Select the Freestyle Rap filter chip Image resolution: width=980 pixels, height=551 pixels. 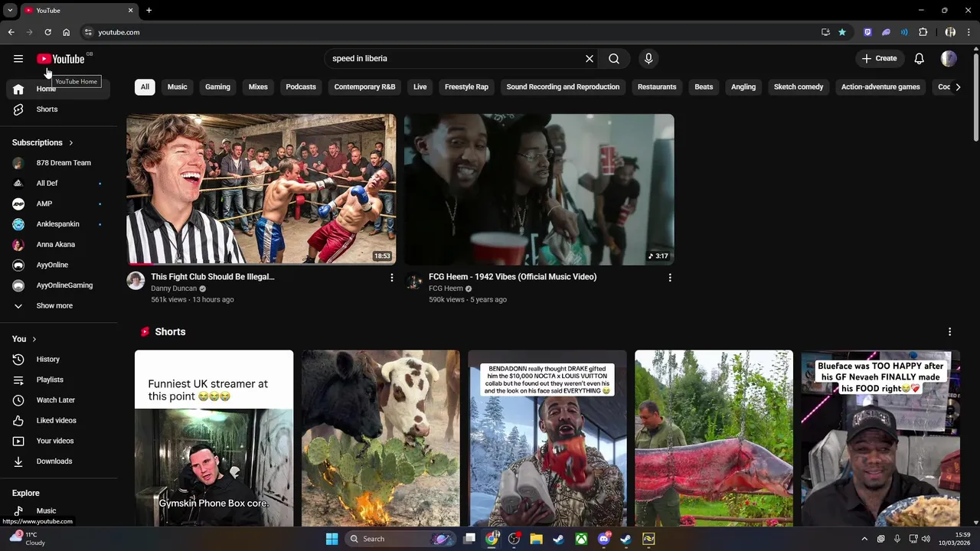466,87
